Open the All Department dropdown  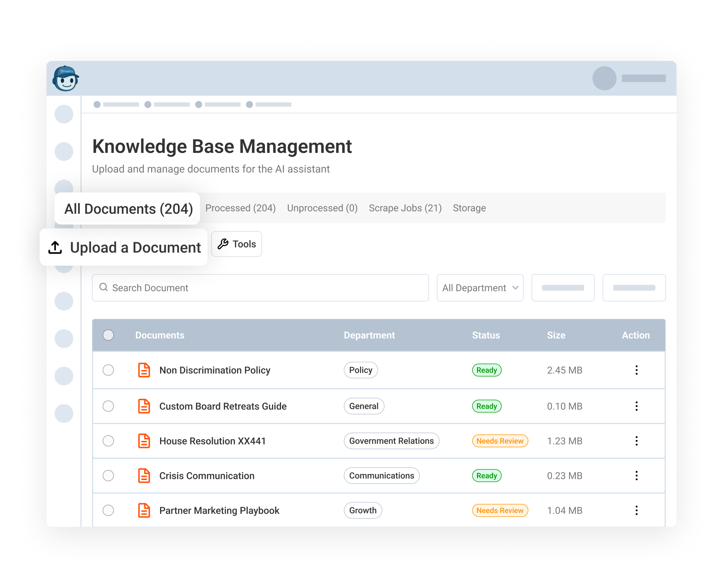(480, 288)
